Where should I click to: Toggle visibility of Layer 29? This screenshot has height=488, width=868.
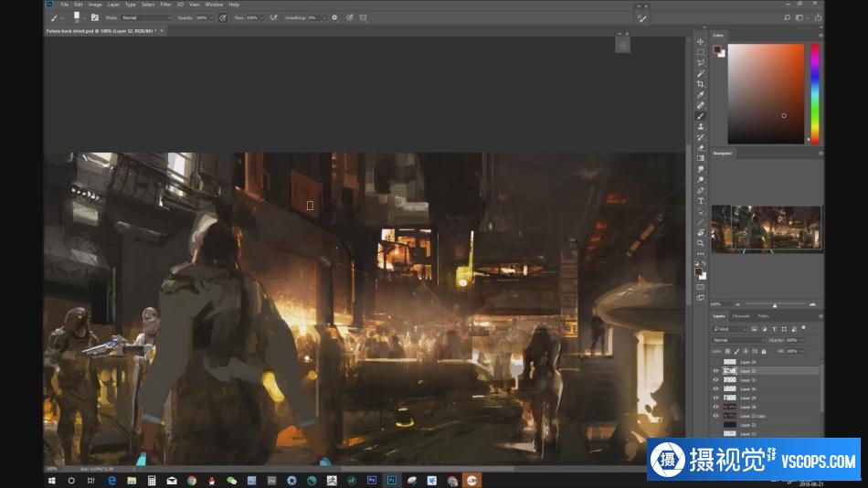[x=715, y=398]
